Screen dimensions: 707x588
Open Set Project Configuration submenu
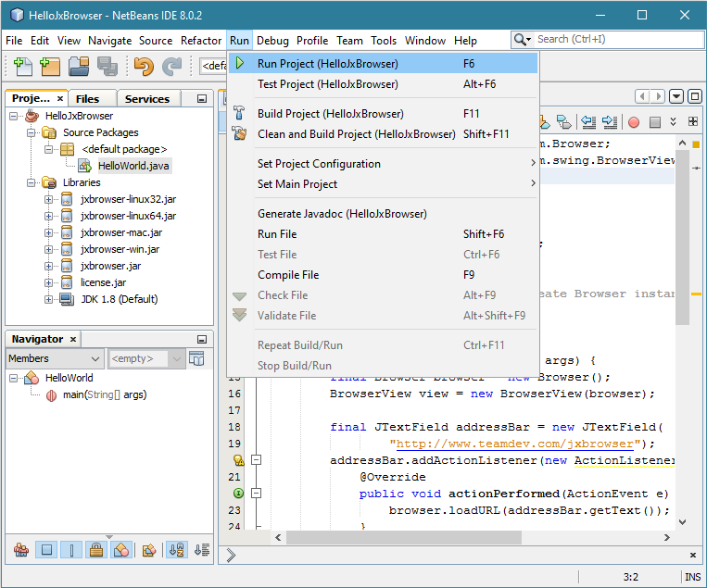[383, 164]
